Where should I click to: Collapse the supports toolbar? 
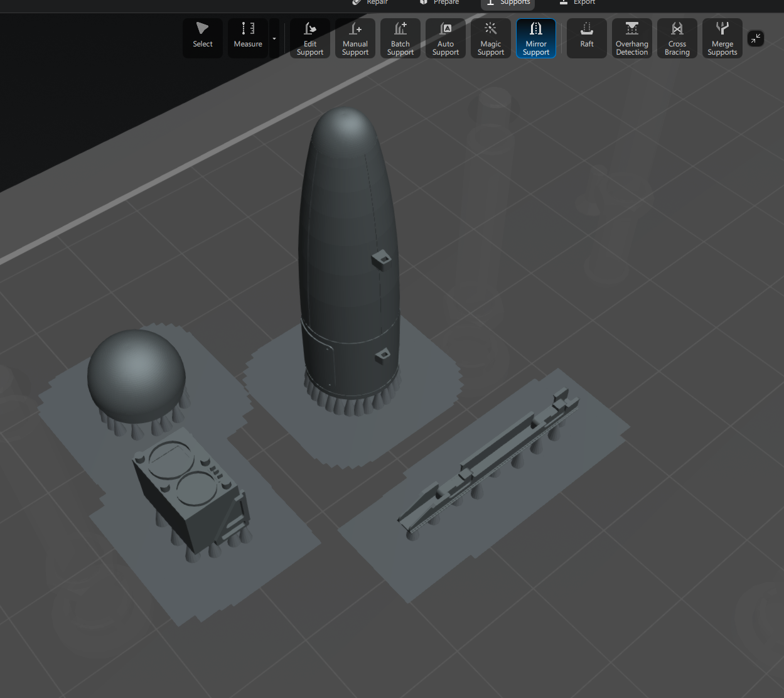pos(756,38)
